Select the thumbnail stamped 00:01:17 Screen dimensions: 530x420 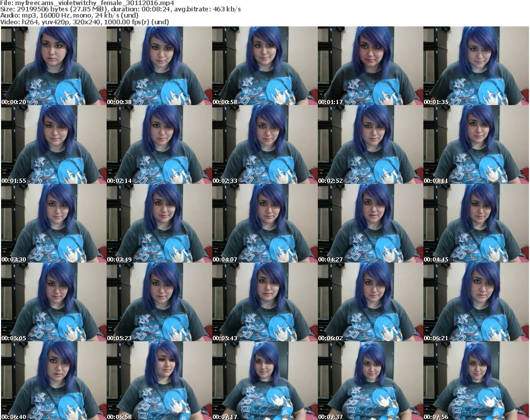(x=370, y=66)
